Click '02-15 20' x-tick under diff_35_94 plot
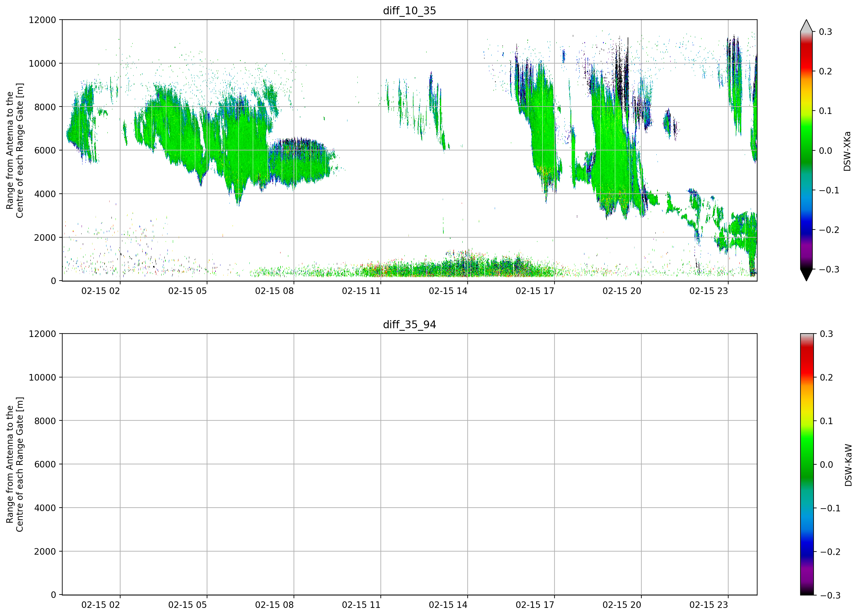 pyautogui.click(x=622, y=605)
